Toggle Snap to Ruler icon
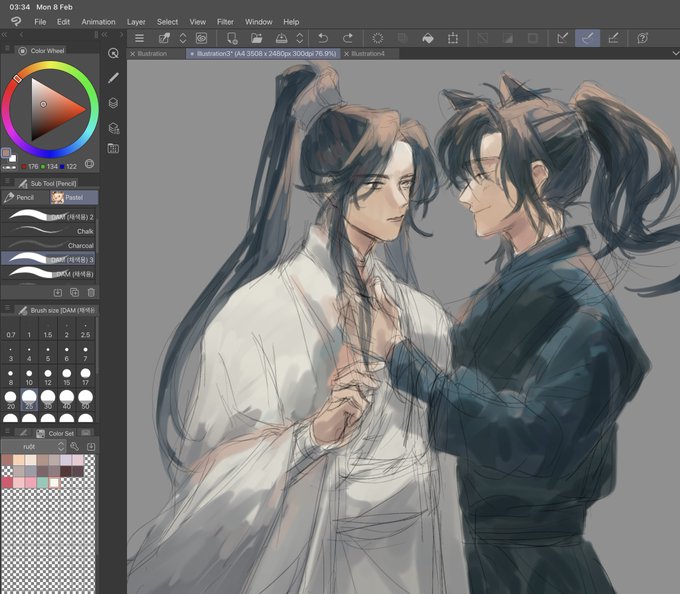 [x=562, y=38]
